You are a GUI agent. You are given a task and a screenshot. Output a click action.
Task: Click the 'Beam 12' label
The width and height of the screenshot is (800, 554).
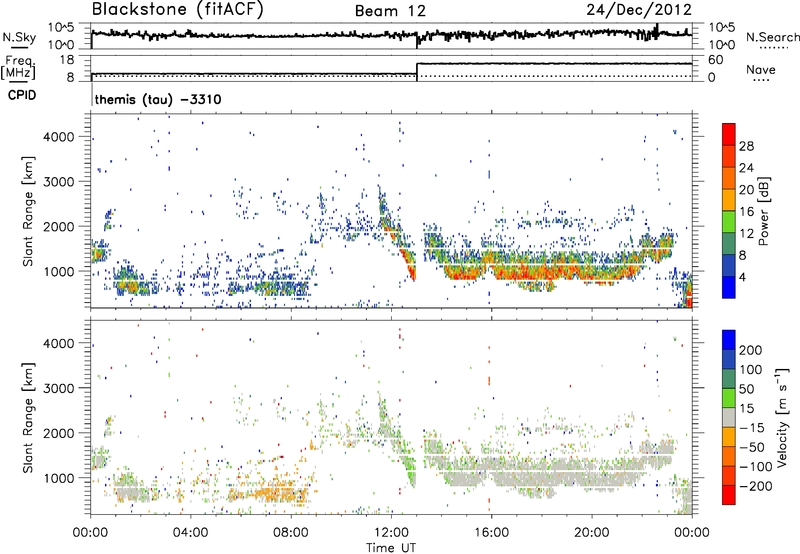[390, 11]
